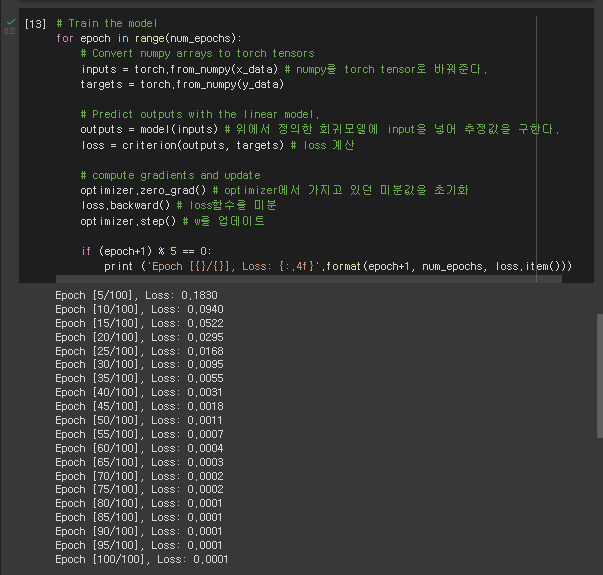The image size is (603, 575).
Task: Click output line 'Epoch [5/100], Loss: 0.1830'
Action: pyautogui.click(x=136, y=295)
